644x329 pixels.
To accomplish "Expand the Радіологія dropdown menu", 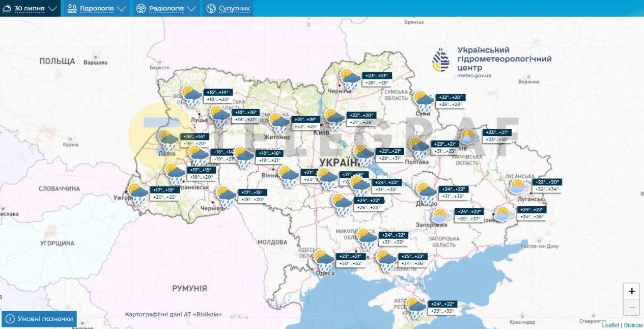I will pos(166,9).
